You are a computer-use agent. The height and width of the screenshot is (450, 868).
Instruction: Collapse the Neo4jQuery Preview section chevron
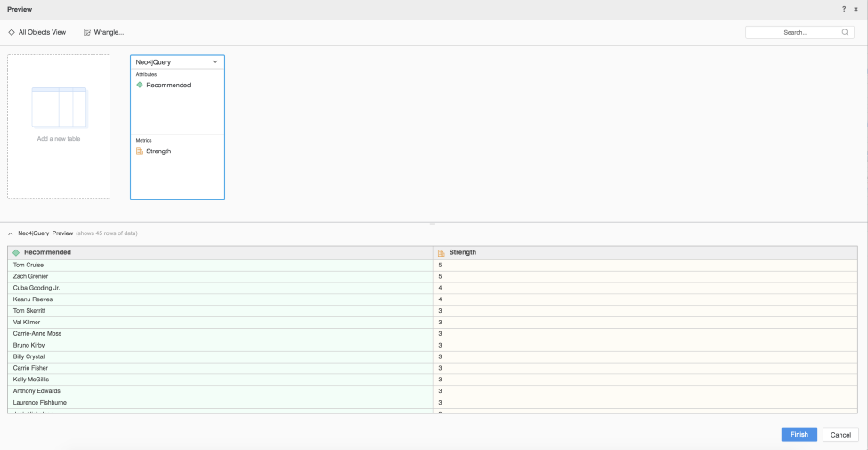tap(11, 233)
